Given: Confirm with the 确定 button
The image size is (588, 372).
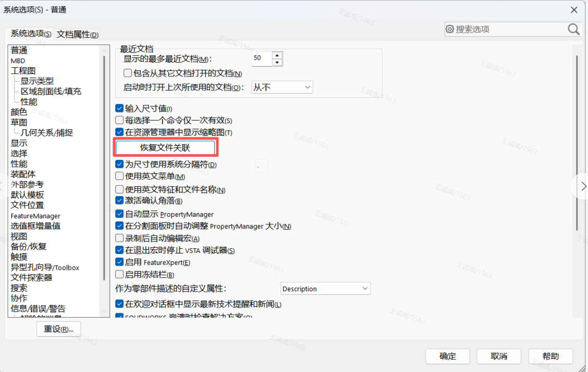Looking at the screenshot, I should click(x=448, y=356).
